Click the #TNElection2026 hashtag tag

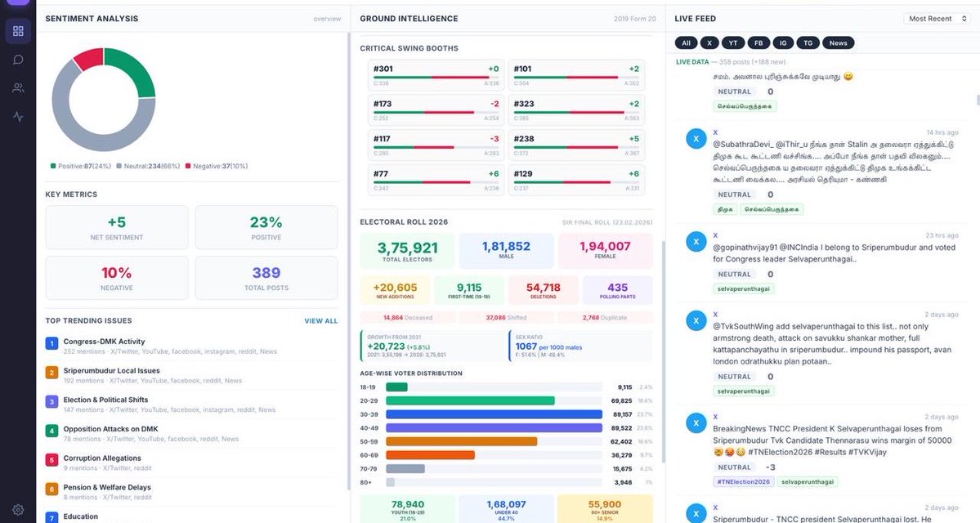pyautogui.click(x=744, y=482)
